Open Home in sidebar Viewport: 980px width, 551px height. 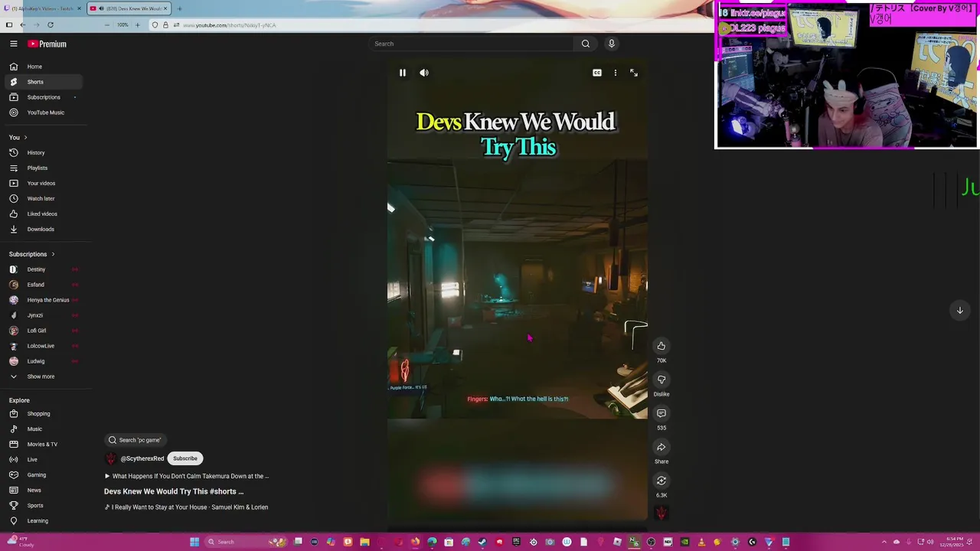tap(45, 67)
